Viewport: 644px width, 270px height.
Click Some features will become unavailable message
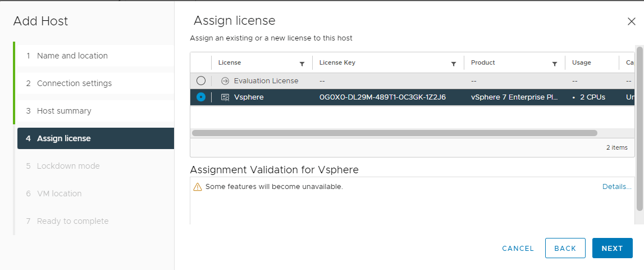pos(274,186)
